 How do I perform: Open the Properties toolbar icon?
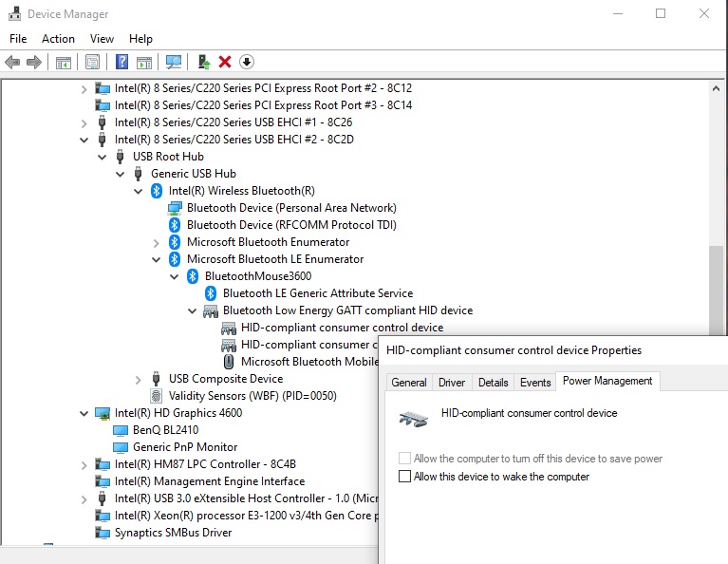(92, 62)
